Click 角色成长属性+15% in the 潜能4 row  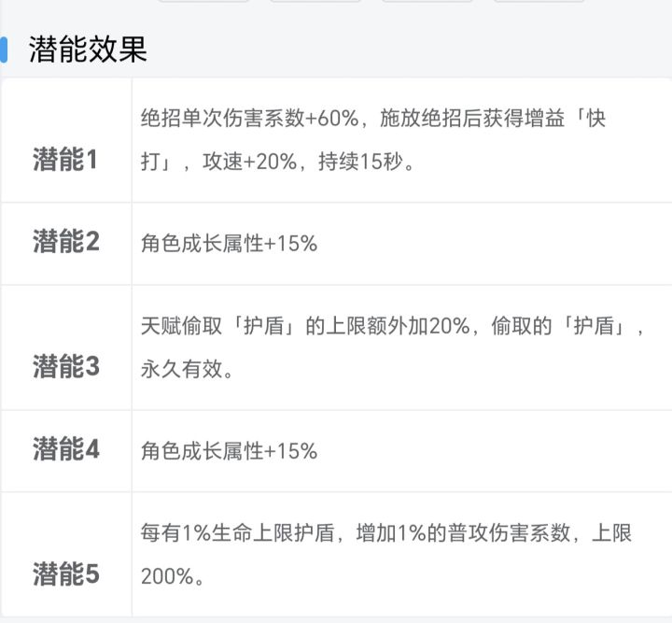(x=230, y=451)
